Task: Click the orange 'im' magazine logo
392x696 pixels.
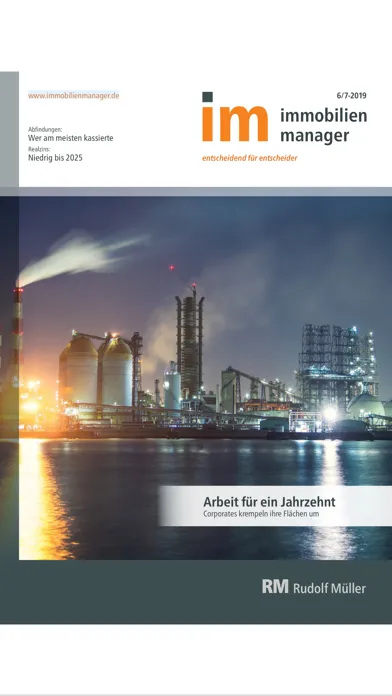Action: (235, 123)
